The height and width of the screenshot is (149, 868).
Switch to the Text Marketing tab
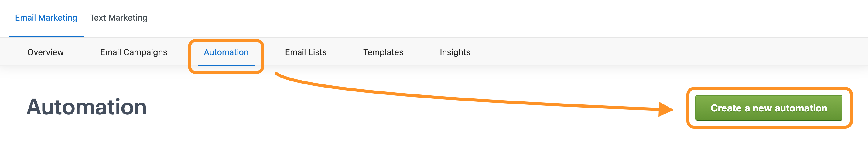point(118,18)
